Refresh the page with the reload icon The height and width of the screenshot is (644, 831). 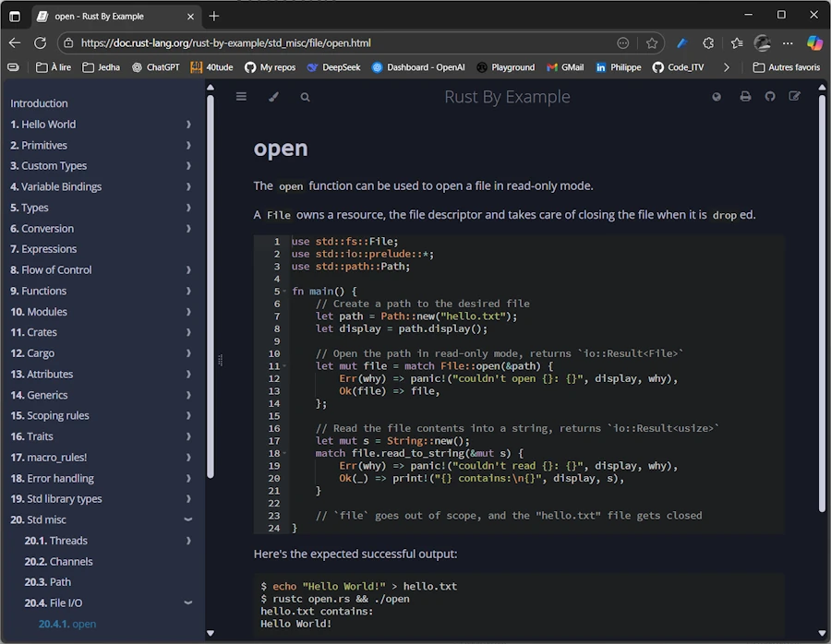pos(40,43)
